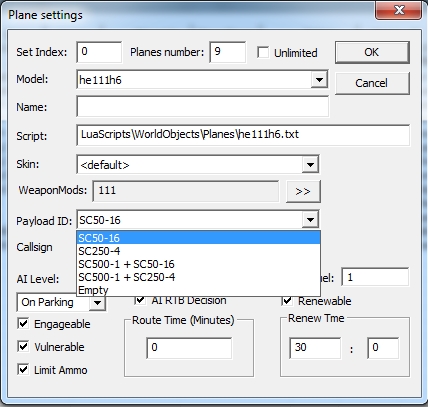Image resolution: width=428 pixels, height=407 pixels.
Task: Click the Cancel button
Action: [372, 83]
